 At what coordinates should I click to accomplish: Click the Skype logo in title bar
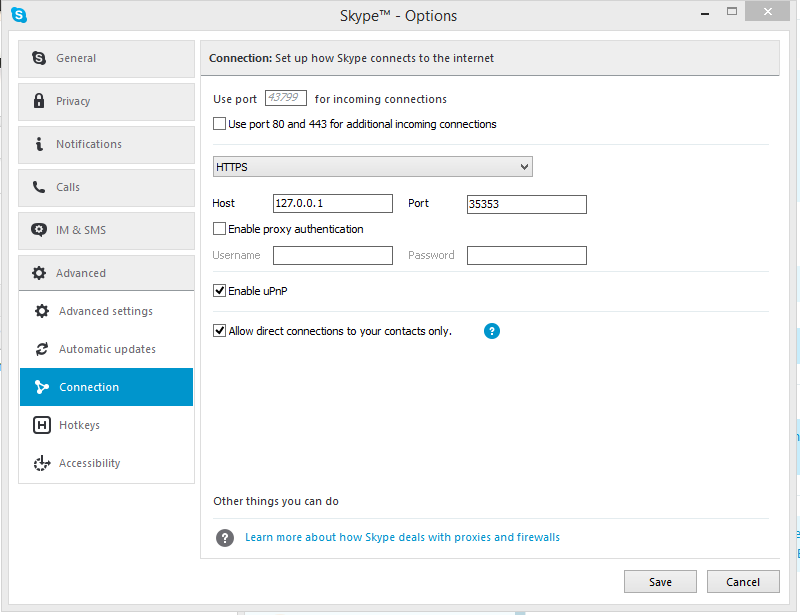19,15
